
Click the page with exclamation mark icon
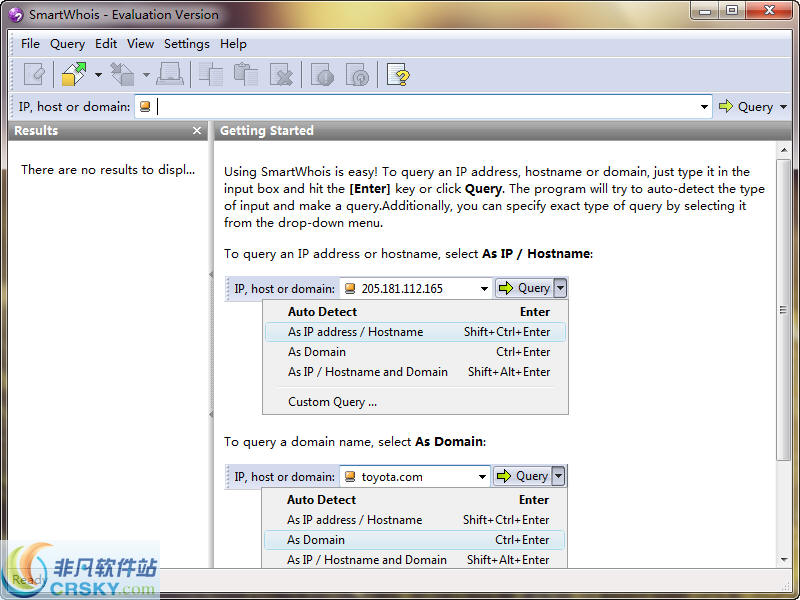click(322, 75)
